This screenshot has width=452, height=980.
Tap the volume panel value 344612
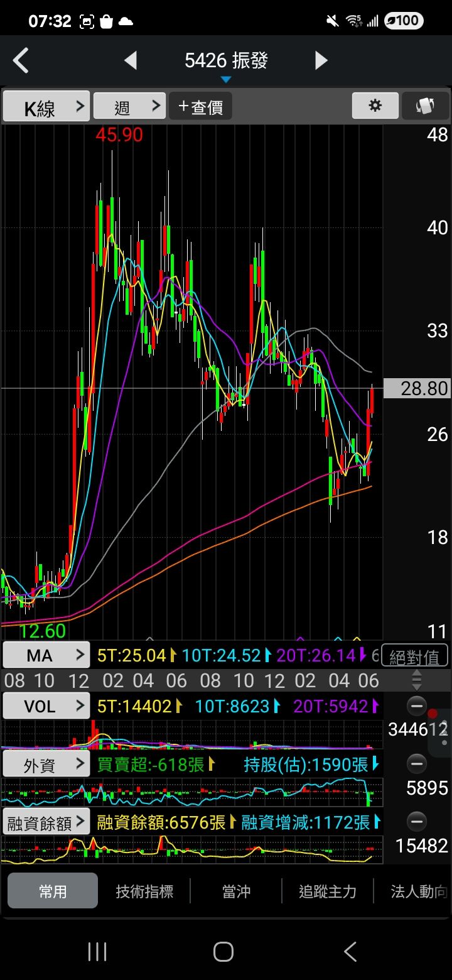coord(418,729)
